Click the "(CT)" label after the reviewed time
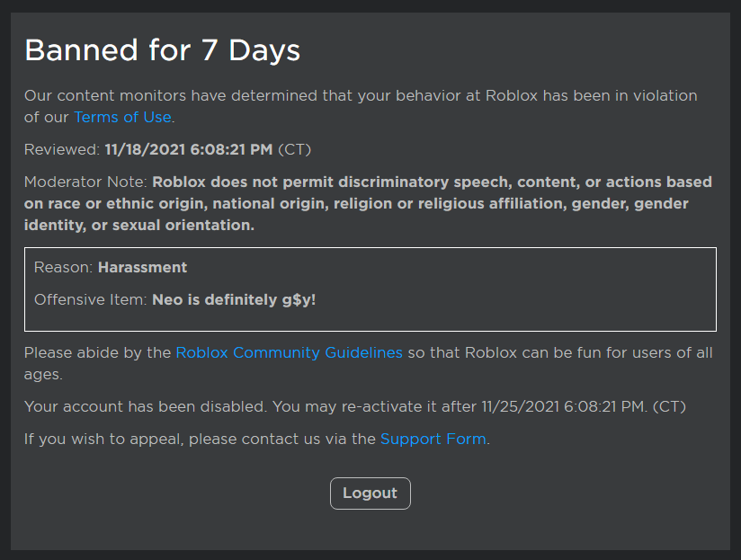This screenshot has height=560, width=741. (294, 149)
